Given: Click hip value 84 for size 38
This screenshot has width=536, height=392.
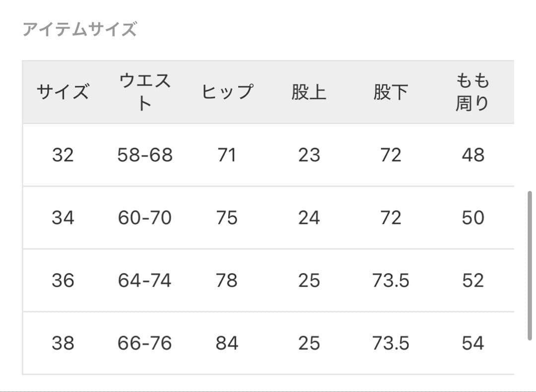Looking at the screenshot, I should 227,343.
